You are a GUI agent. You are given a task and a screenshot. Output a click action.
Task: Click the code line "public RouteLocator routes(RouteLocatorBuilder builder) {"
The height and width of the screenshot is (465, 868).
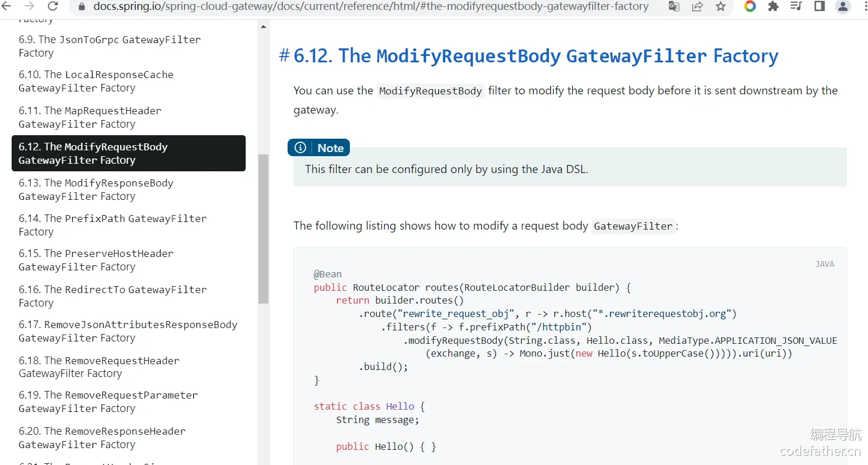point(472,287)
